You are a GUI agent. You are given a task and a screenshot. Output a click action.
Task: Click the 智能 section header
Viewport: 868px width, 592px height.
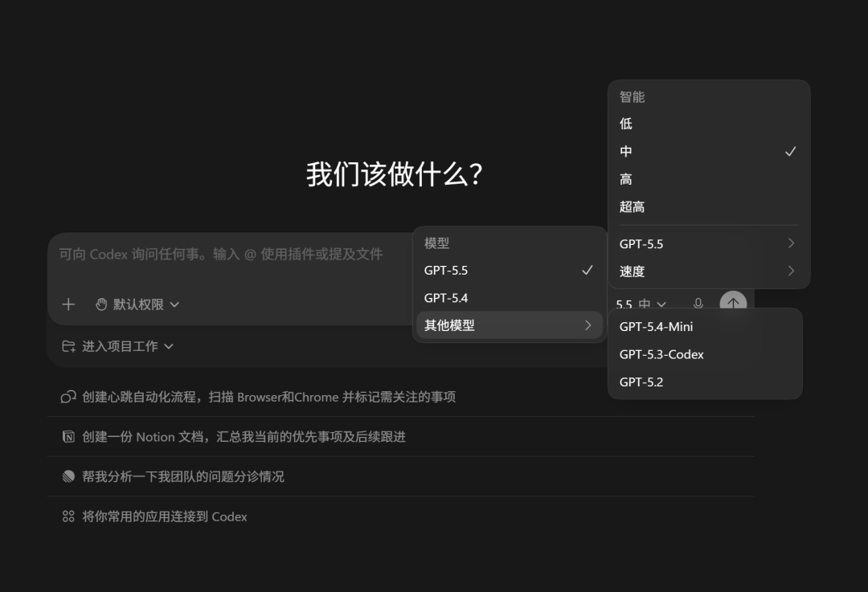[x=633, y=97]
